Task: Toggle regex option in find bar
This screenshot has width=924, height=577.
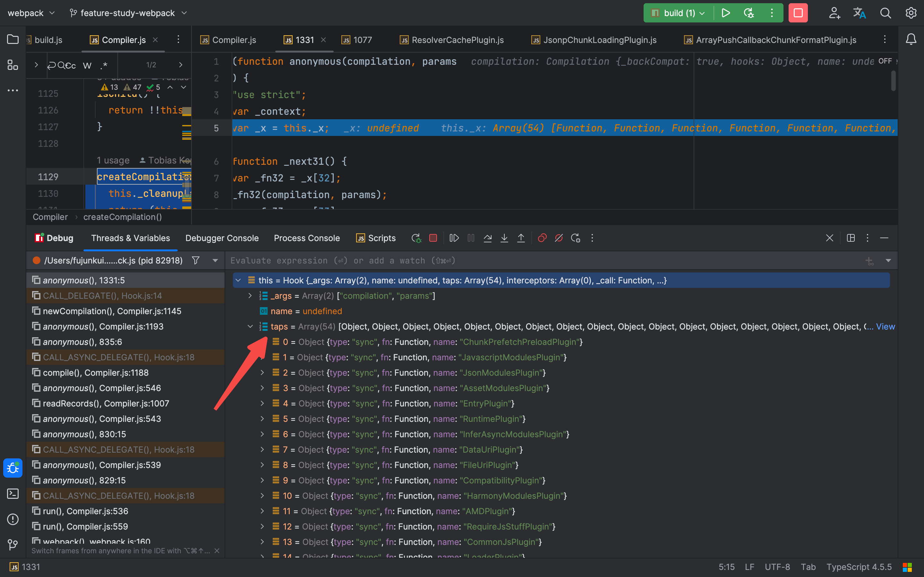Action: pyautogui.click(x=104, y=65)
